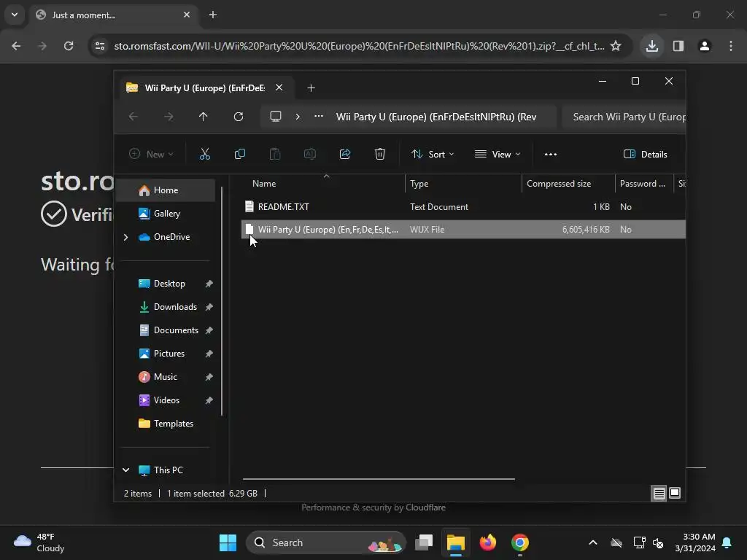Open Firefox from the taskbar

coord(487,542)
